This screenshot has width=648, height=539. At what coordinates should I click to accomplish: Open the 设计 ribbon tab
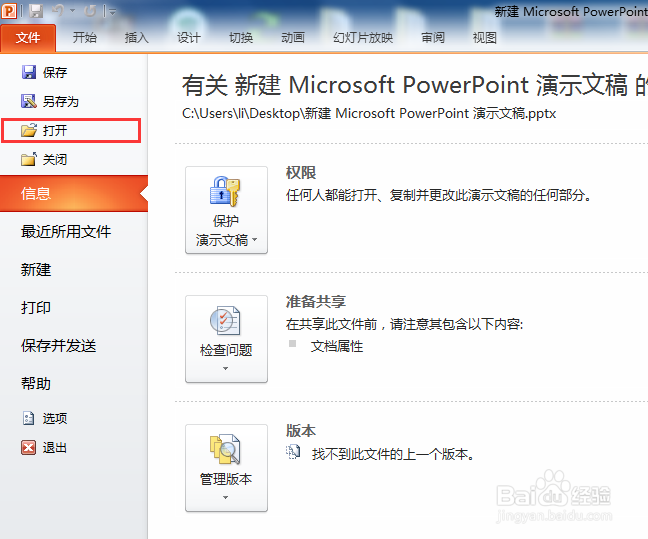(x=189, y=38)
